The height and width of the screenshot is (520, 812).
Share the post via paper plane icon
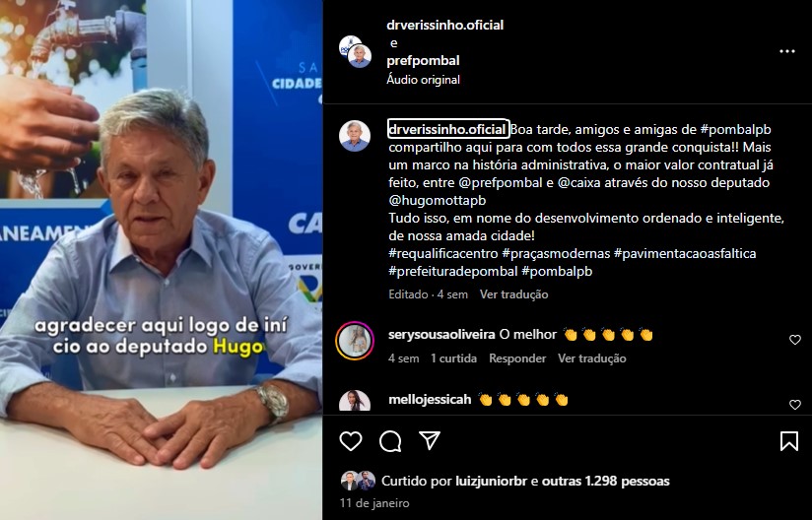[x=430, y=441]
